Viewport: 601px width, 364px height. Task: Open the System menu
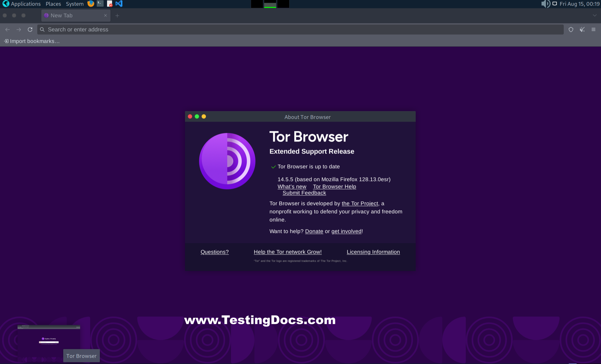pyautogui.click(x=74, y=4)
